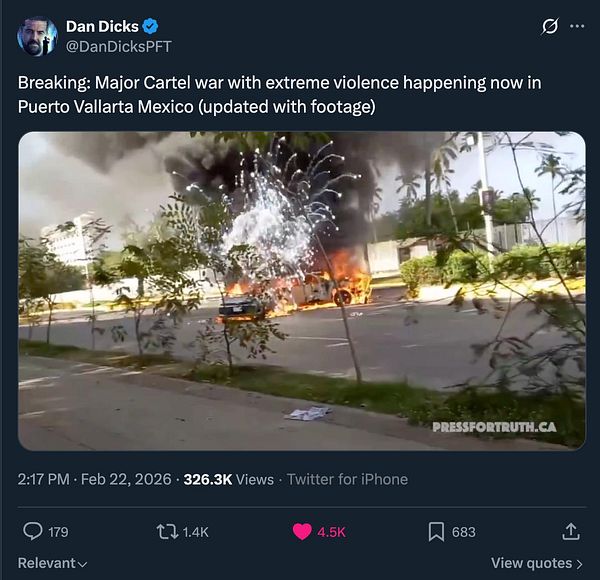Screen dimensions: 600x580
Task: Toggle the bookmark icon
Action: [436, 532]
